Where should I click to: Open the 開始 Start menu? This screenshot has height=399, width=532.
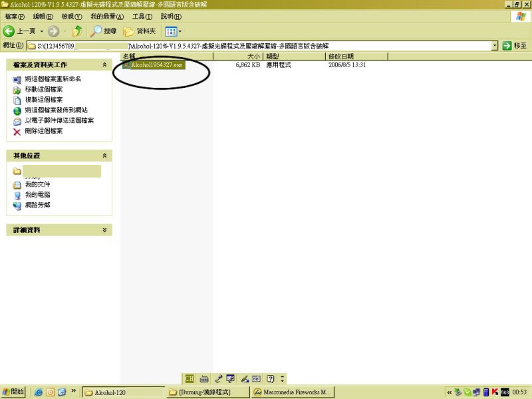13,392
